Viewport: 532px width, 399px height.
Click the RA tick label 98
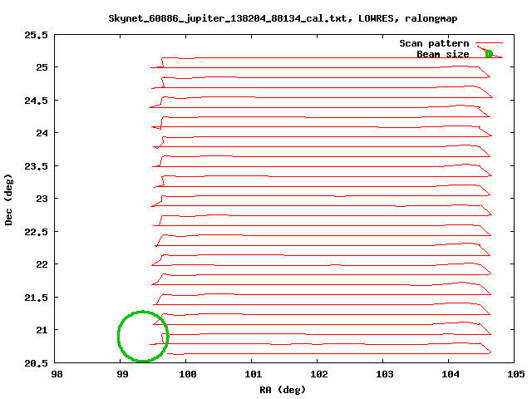click(x=57, y=374)
